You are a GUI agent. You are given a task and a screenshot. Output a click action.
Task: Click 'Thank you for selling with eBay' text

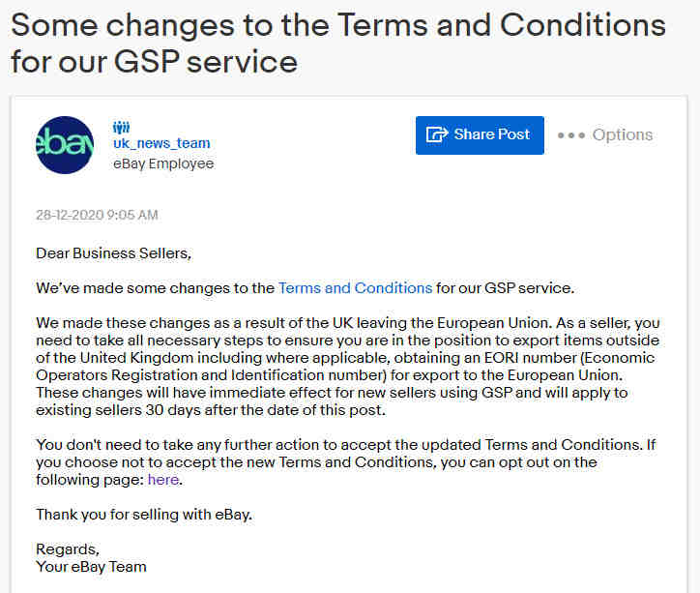tap(144, 515)
